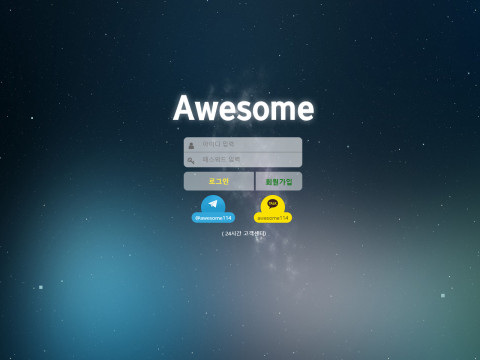Viewport: 480px width, 360px height.
Task: Click the 24시간 고객센터 caption
Action: [244, 234]
